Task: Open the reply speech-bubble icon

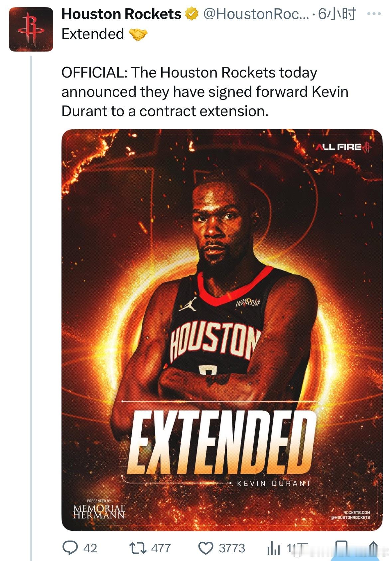Action: [x=70, y=548]
